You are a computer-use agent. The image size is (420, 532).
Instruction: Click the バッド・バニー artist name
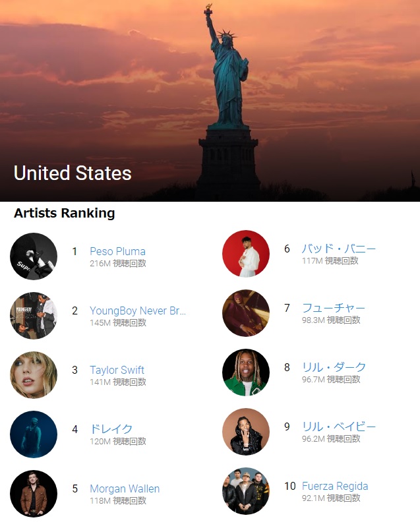pos(339,249)
